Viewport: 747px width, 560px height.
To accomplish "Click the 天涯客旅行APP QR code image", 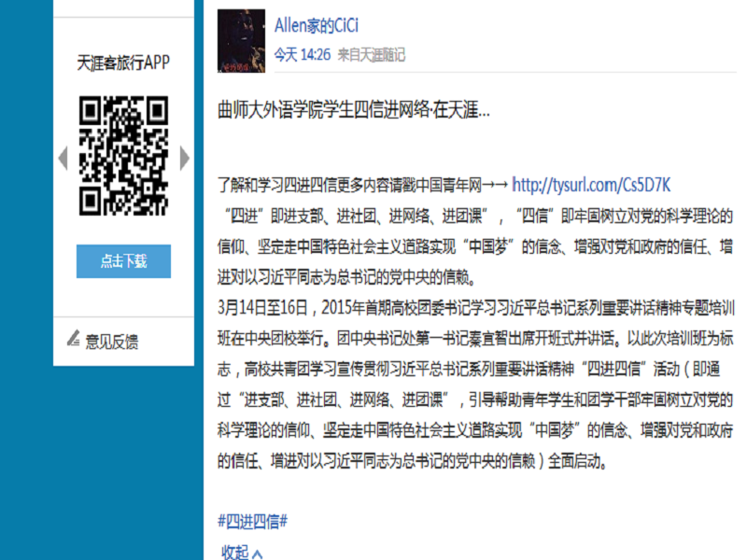I will click(123, 156).
